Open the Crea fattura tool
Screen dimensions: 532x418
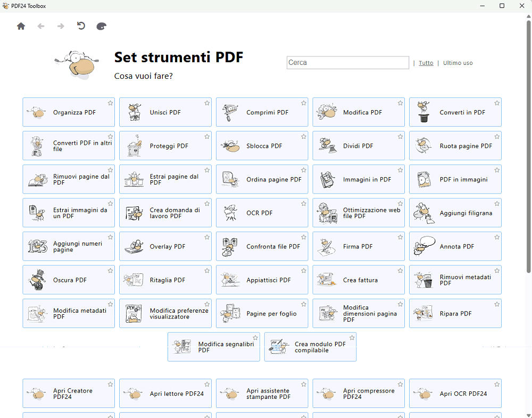point(359,280)
